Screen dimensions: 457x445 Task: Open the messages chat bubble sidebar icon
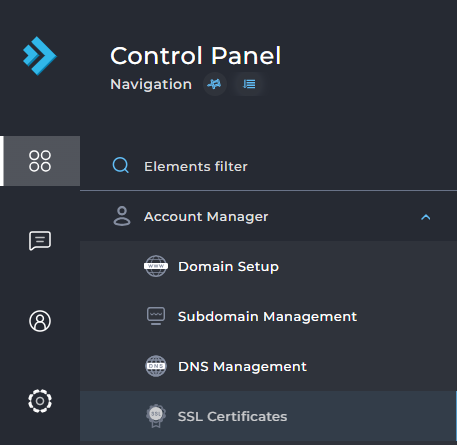pos(40,240)
